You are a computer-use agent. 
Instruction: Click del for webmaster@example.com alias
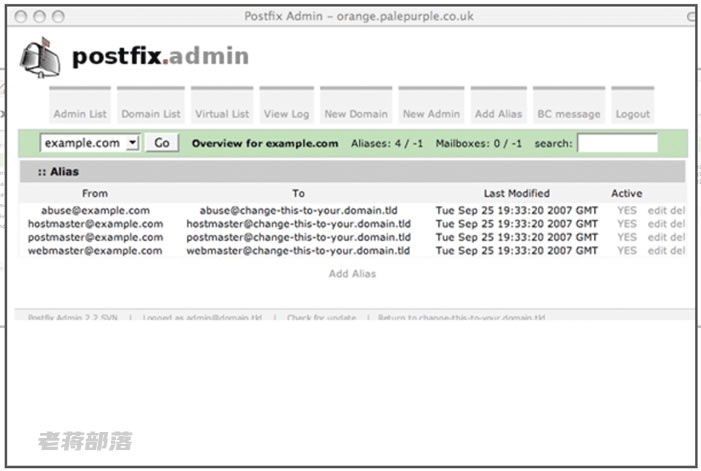pyautogui.click(x=678, y=251)
